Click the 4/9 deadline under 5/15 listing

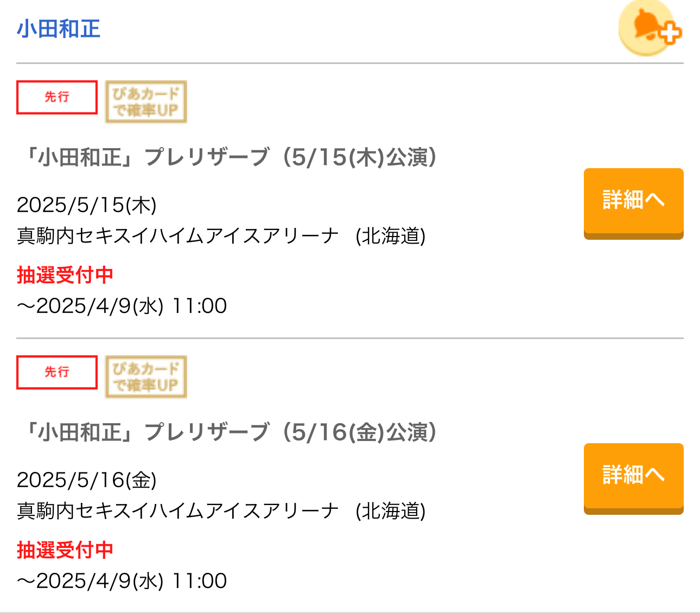click(122, 306)
